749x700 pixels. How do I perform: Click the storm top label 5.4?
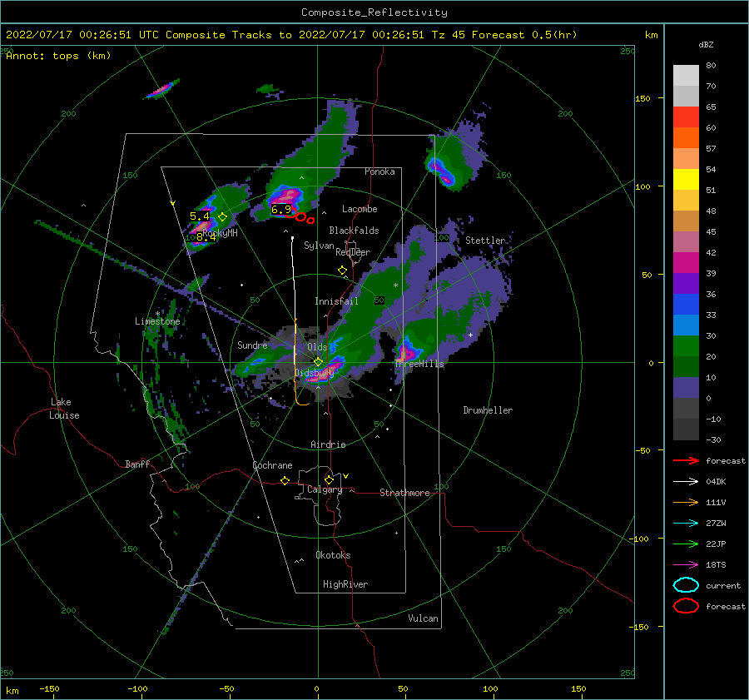click(x=200, y=216)
